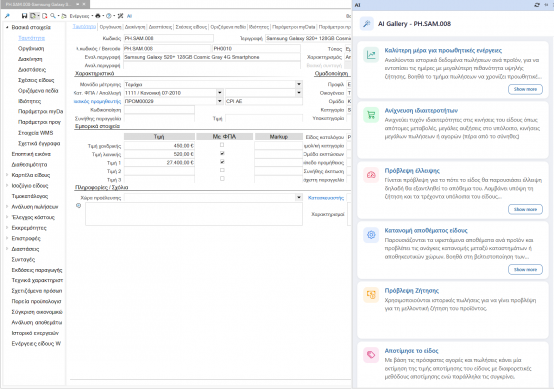Image resolution: width=554 pixels, height=389 pixels.
Task: Open the Πρόβλεψη Ζήτησης card title
Action: click(x=412, y=291)
